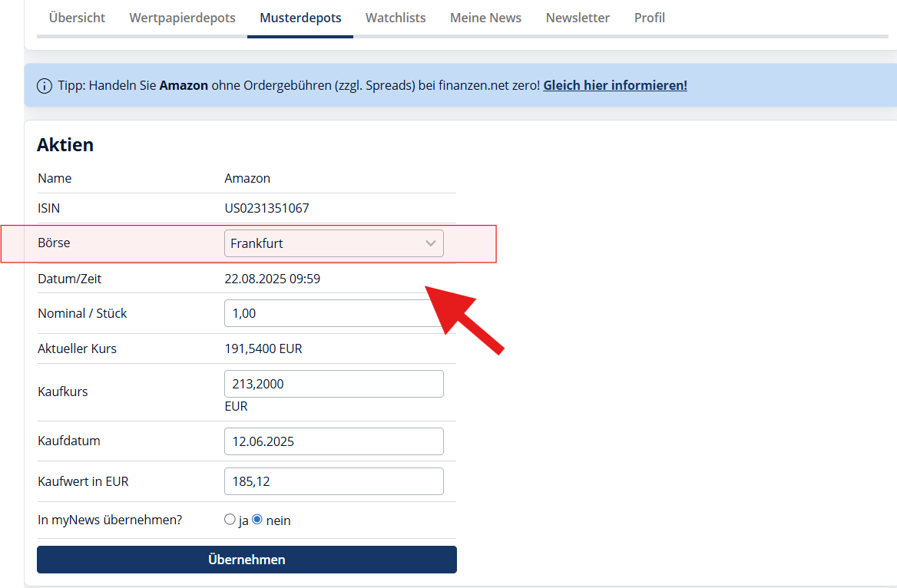Open the Newsletter tab
897x588 pixels.
pyautogui.click(x=578, y=18)
